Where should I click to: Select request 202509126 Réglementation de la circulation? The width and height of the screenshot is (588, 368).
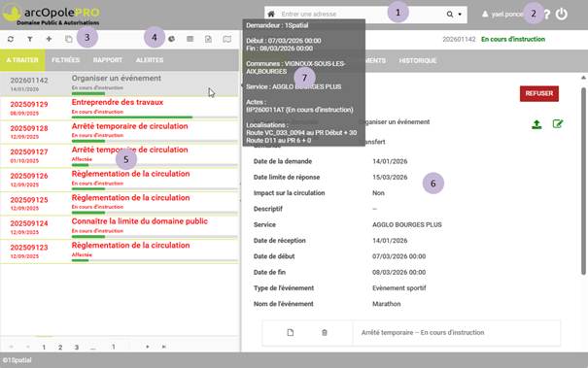click(120, 180)
